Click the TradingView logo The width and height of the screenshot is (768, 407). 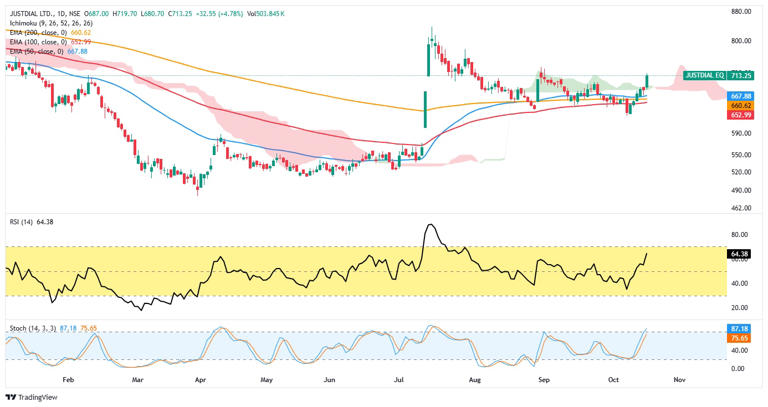(x=31, y=397)
